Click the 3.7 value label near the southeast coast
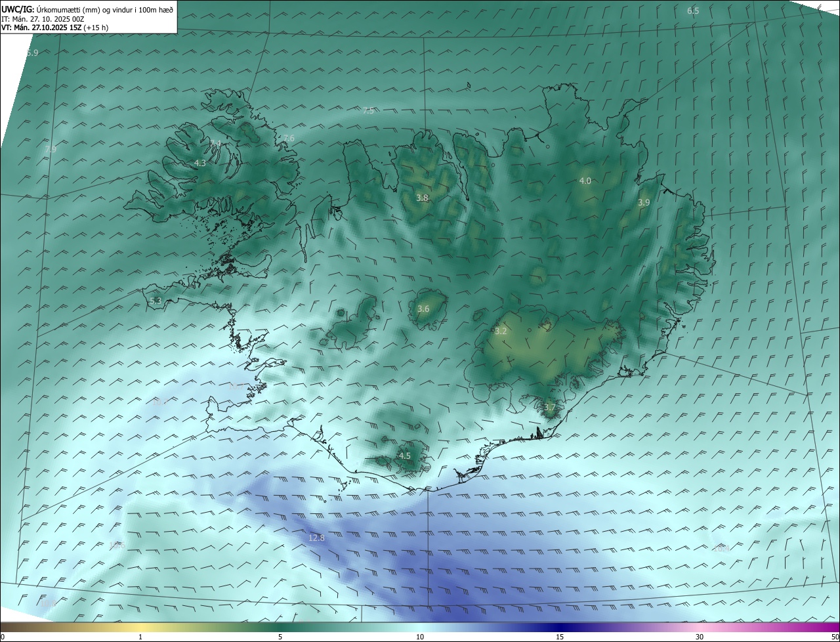The height and width of the screenshot is (642, 840). click(550, 407)
